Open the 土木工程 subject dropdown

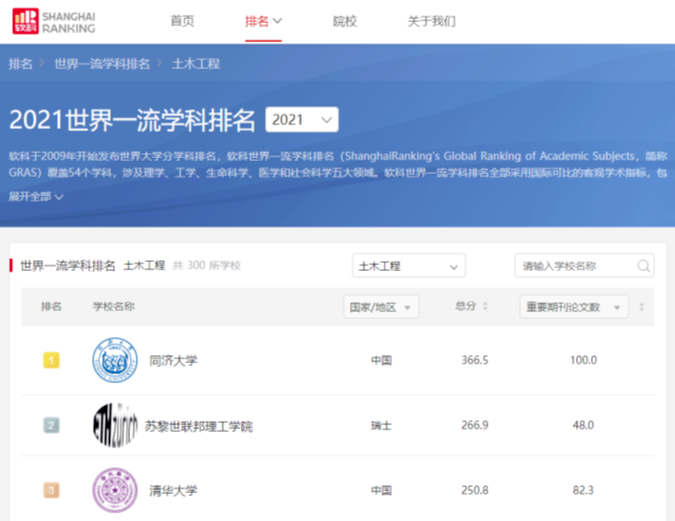[408, 266]
